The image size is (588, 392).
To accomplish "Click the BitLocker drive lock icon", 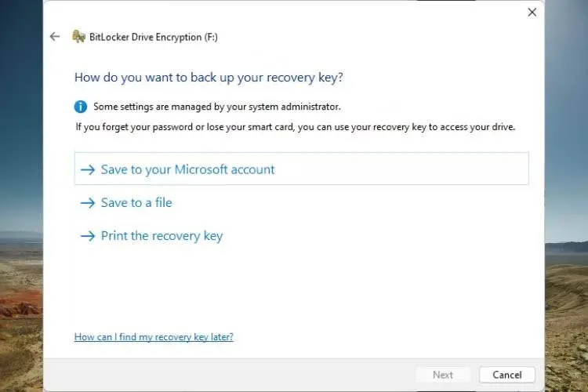I will 78,36.
